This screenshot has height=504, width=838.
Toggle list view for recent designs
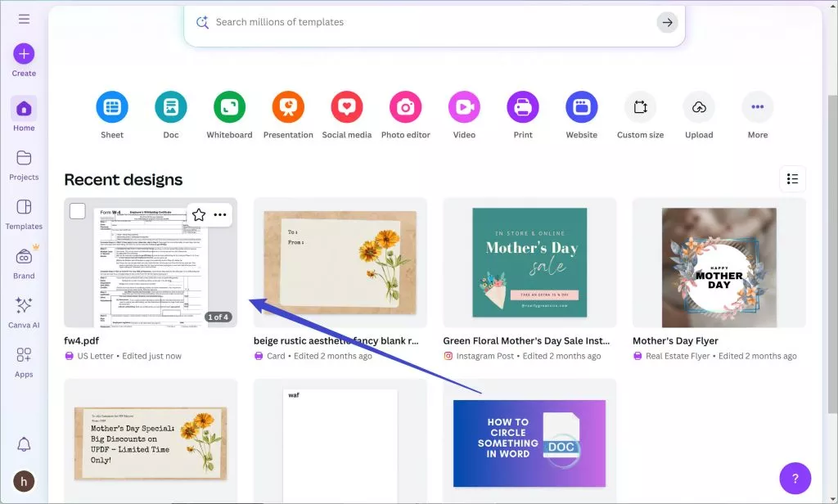click(792, 178)
